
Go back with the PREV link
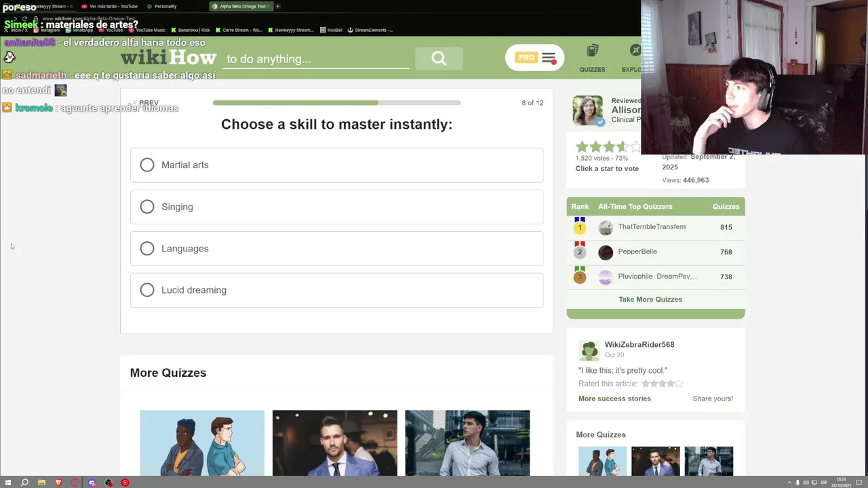point(146,103)
